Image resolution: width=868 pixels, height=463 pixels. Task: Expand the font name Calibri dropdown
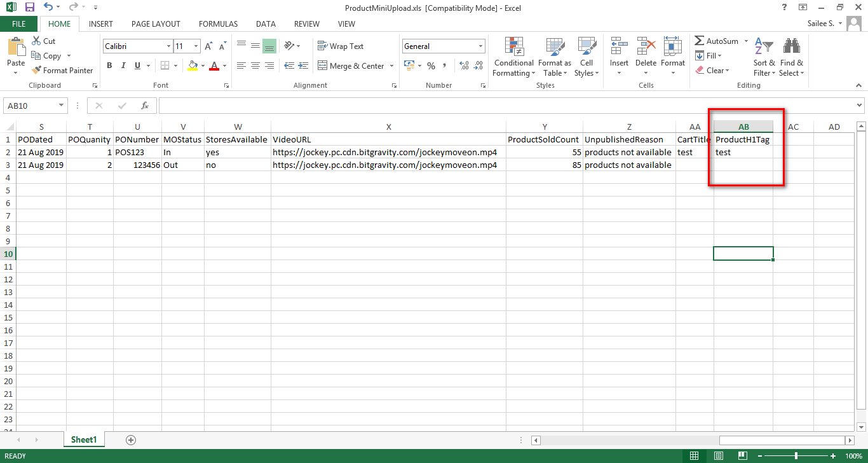point(168,46)
